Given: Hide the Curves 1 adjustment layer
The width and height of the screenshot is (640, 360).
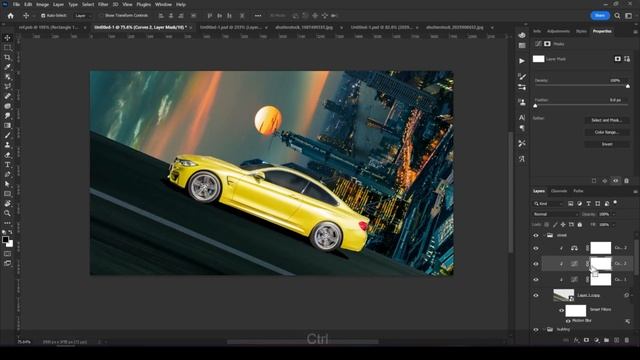Looking at the screenshot, I should 536,280.
